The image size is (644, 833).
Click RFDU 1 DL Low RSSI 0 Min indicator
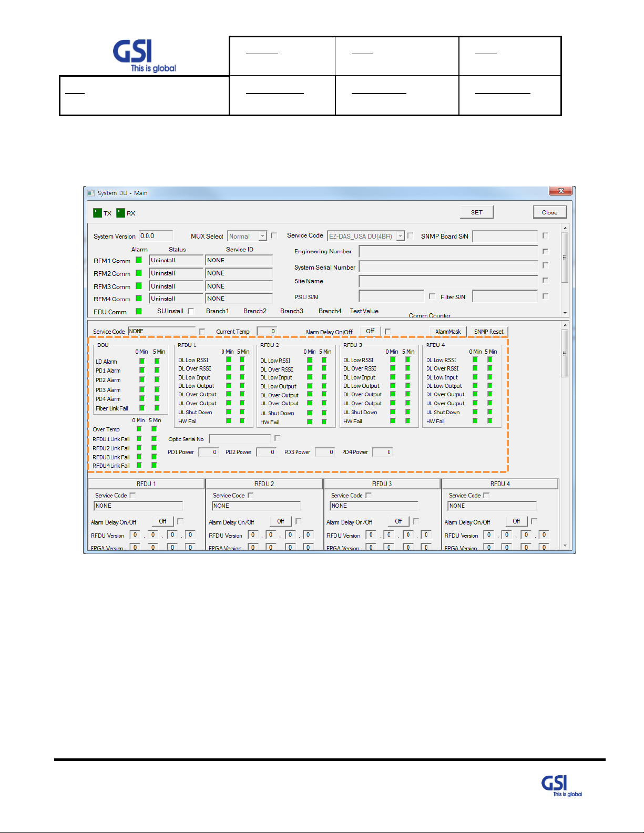(x=229, y=359)
